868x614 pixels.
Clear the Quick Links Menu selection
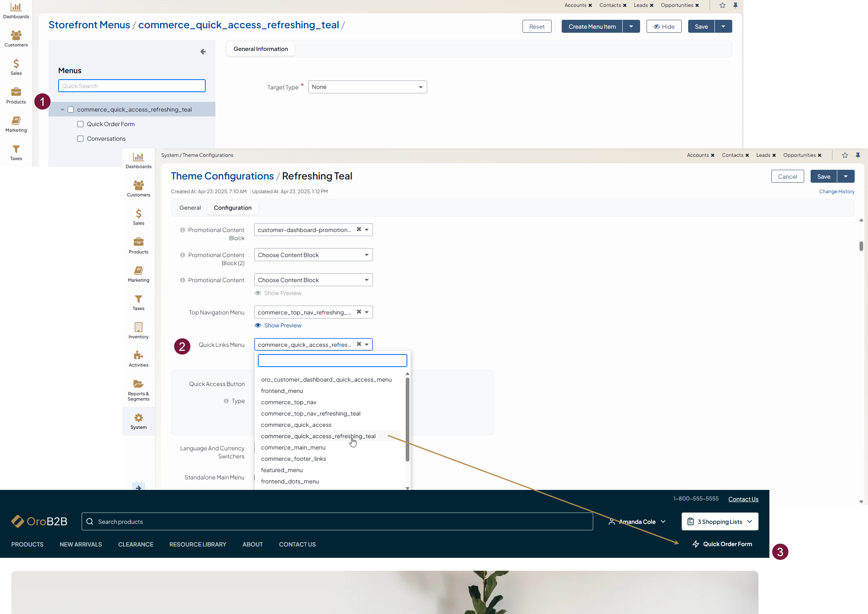tap(359, 344)
